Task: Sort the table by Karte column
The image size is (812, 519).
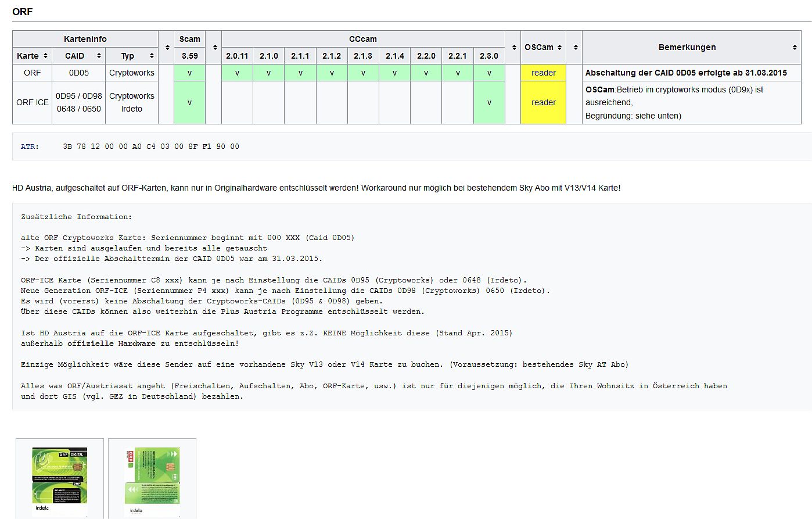Action: pos(45,56)
